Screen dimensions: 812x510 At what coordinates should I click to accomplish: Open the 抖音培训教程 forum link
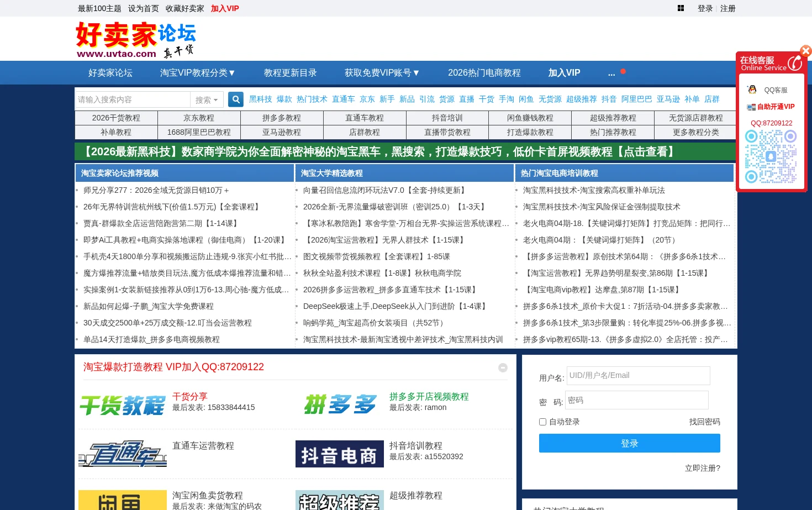click(416, 446)
